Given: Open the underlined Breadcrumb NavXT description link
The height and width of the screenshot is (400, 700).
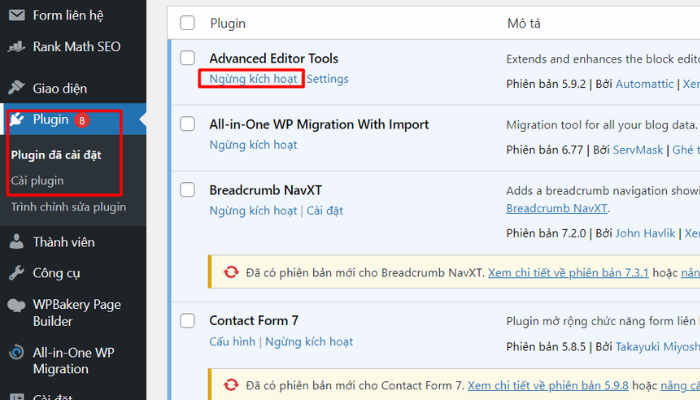Looking at the screenshot, I should [556, 208].
